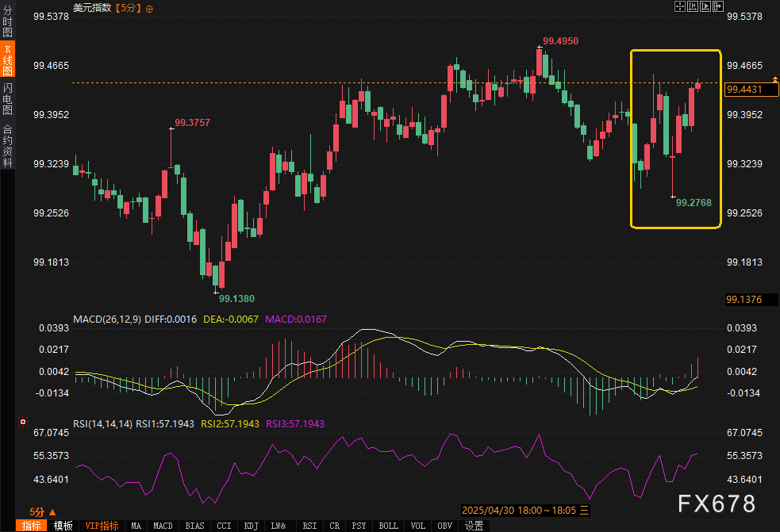The image size is (780, 532).
Task: Enable the KDJ indicator
Action: pyautogui.click(x=251, y=526)
